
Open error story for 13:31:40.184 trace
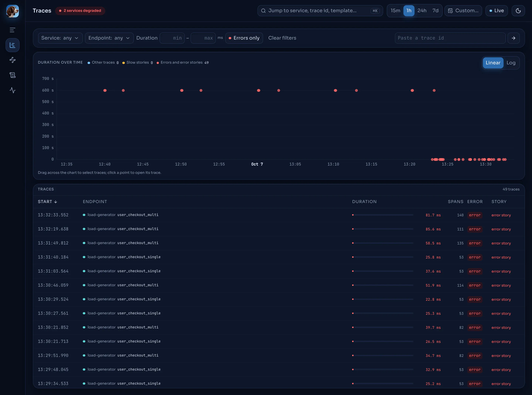coord(501,257)
